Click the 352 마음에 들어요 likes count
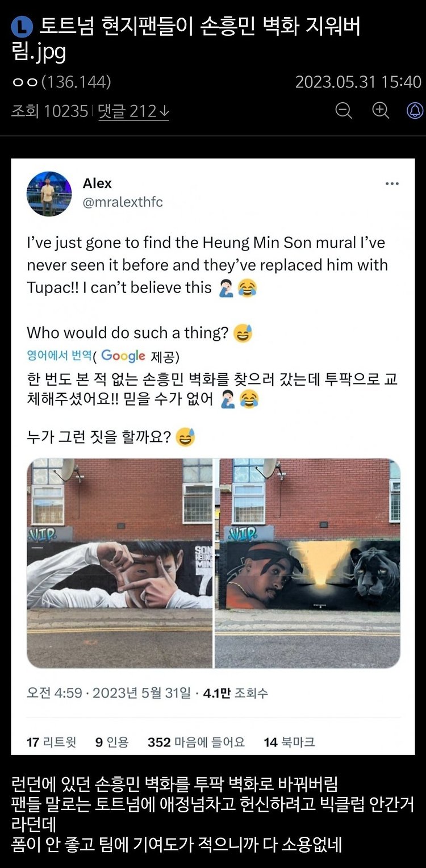Screen dimensions: 426x868 [x=196, y=742]
